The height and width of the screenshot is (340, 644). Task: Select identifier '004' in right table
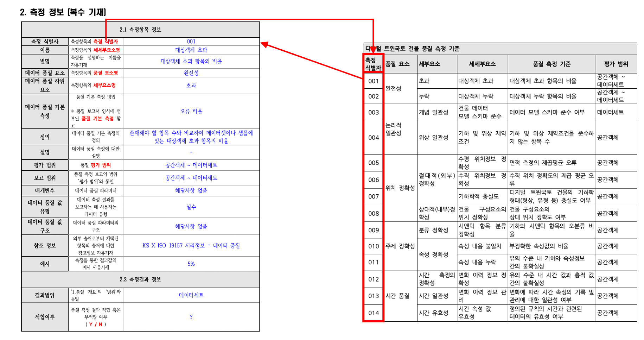374,138
